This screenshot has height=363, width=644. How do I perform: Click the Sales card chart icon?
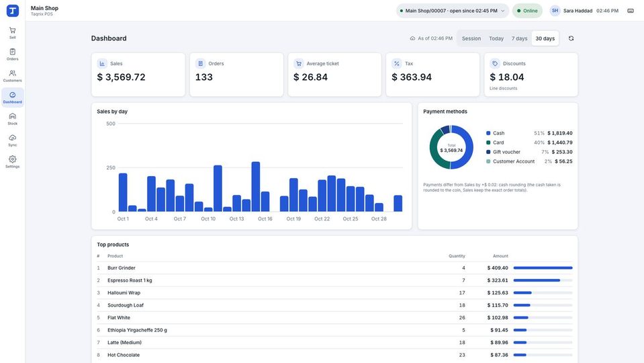[102, 63]
